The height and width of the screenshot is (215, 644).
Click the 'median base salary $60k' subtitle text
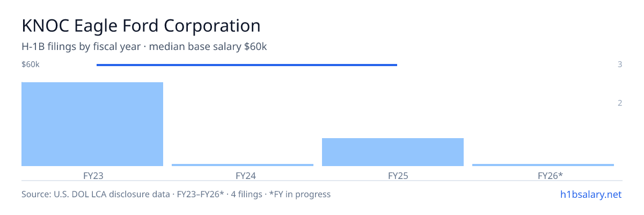click(x=208, y=47)
